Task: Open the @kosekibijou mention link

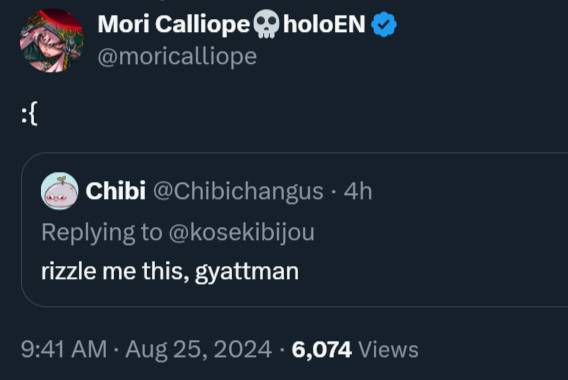Action: pos(242,232)
